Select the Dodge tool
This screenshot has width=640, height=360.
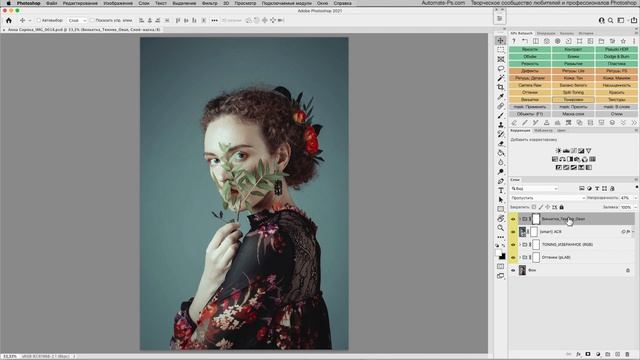tap(501, 172)
